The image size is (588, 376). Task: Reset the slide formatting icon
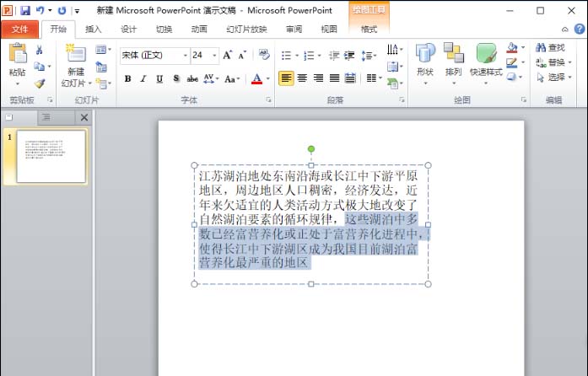[101, 67]
